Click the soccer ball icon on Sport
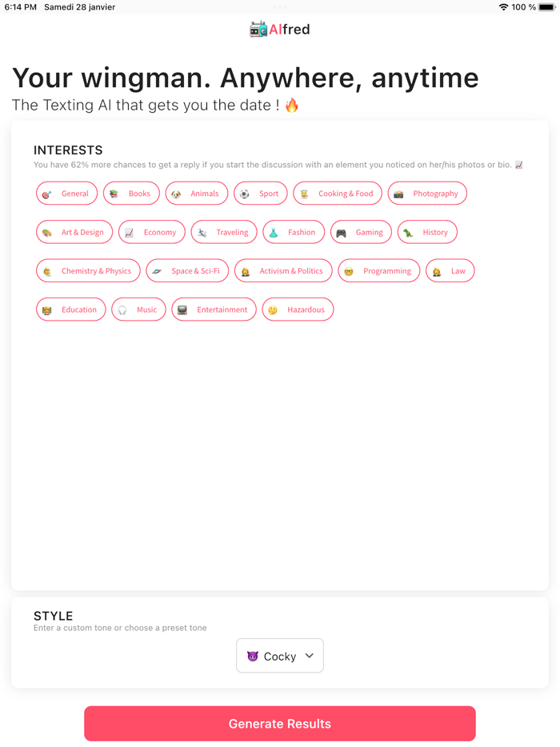Image resolution: width=560 pixels, height=747 pixels. [x=245, y=194]
